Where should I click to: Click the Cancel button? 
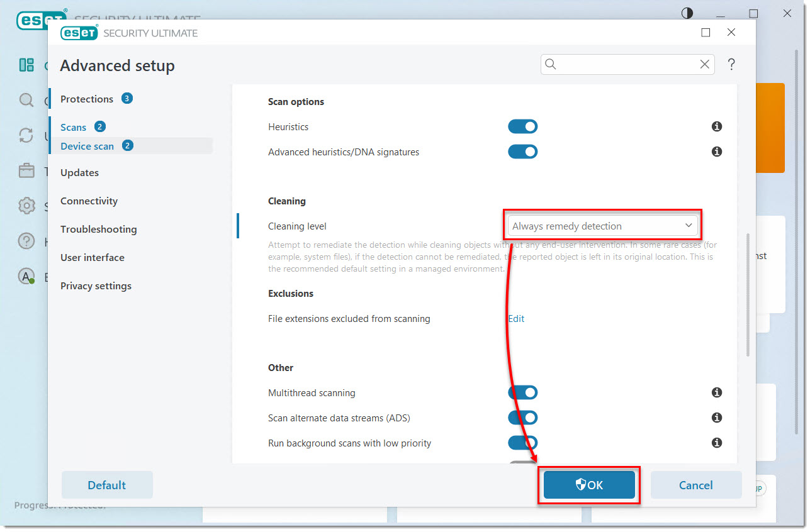696,485
